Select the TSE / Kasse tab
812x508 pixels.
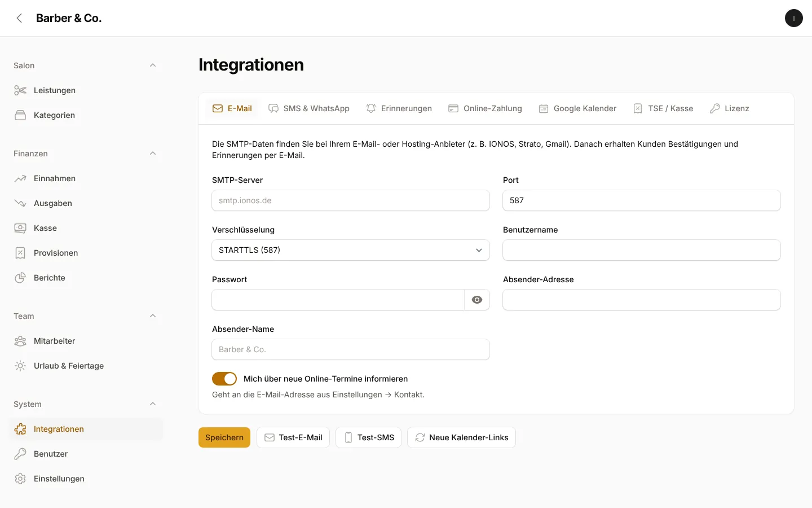coord(663,108)
